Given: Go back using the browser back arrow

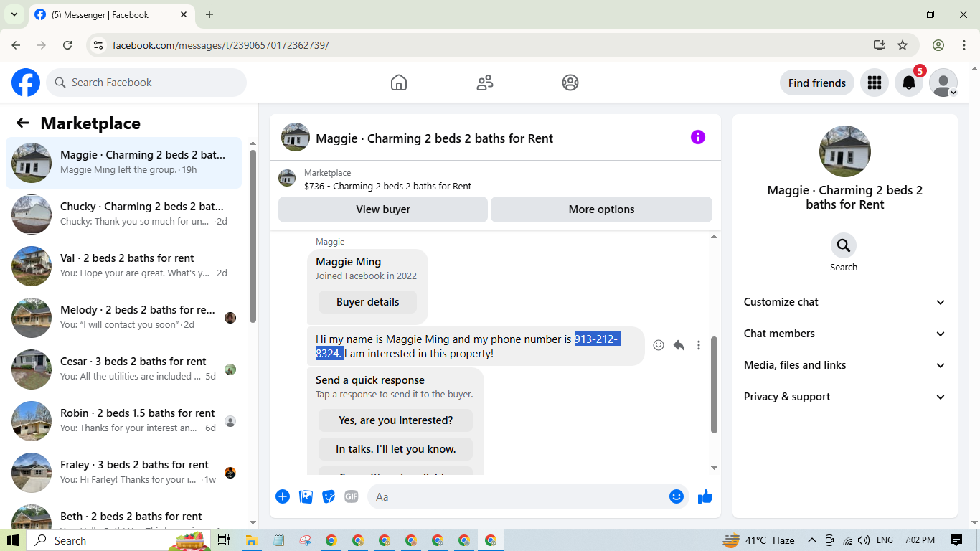Looking at the screenshot, I should coord(17,45).
